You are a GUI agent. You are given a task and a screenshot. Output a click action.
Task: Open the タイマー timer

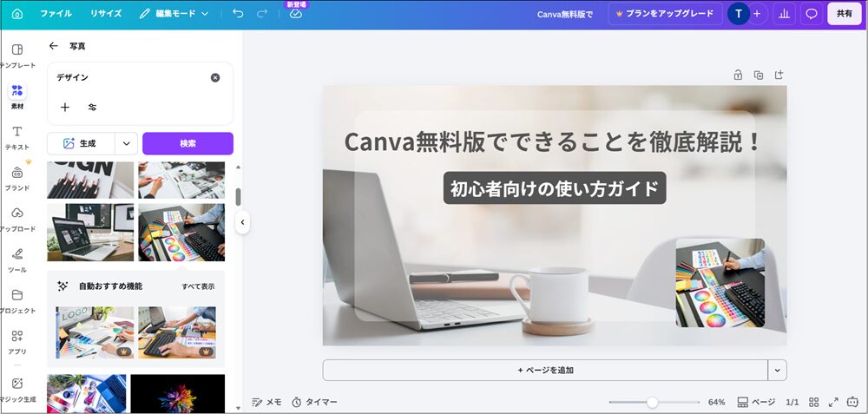coord(314,403)
